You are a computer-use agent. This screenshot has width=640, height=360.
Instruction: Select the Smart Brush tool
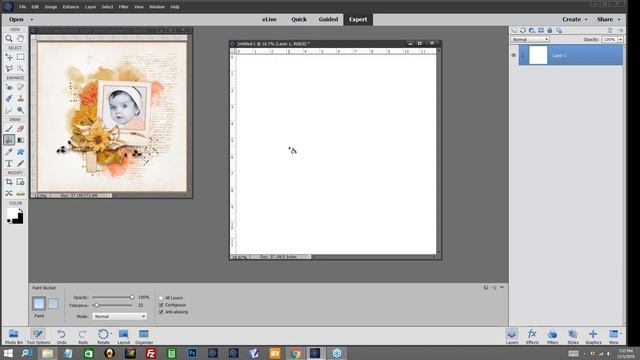(9, 98)
